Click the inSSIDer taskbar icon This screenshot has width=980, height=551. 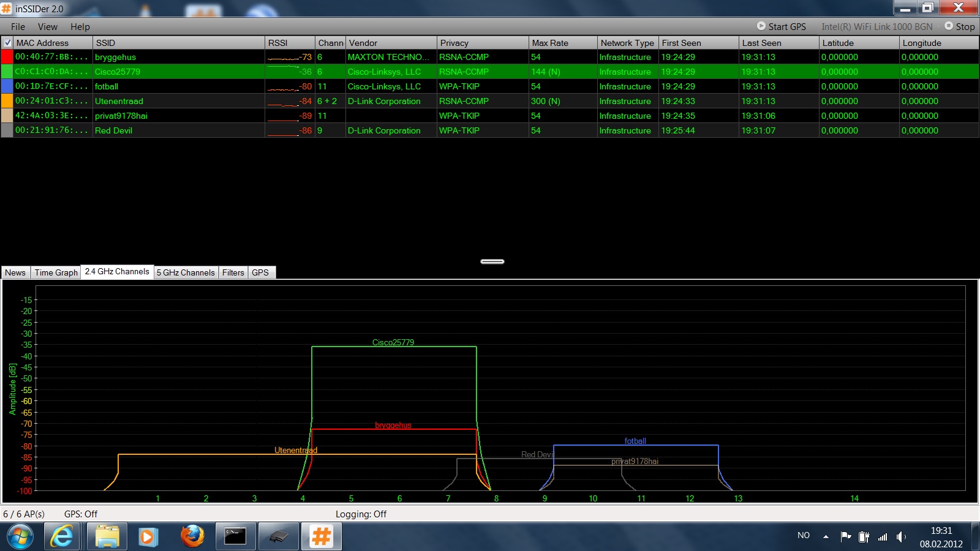pos(321,537)
